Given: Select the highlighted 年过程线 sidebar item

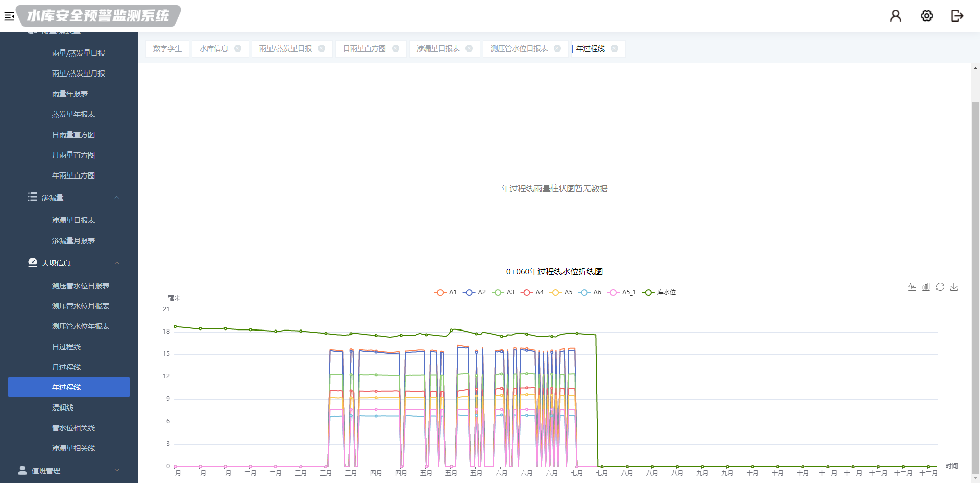Looking at the screenshot, I should point(69,387).
